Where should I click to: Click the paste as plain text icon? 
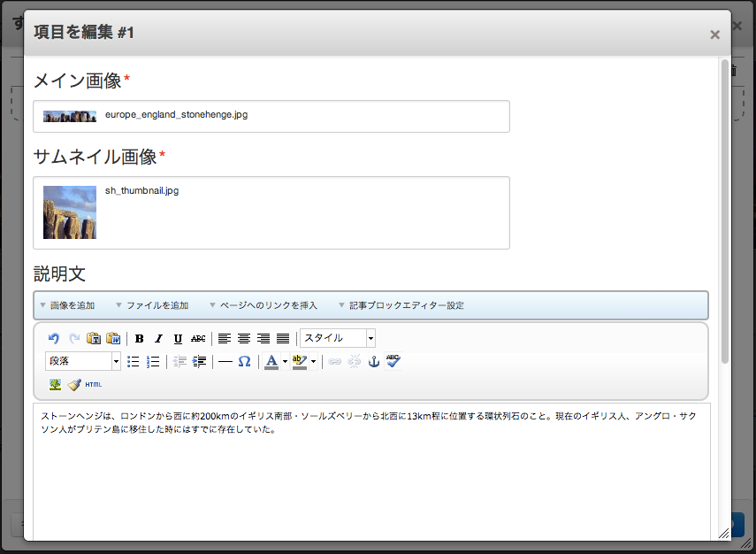pos(94,338)
